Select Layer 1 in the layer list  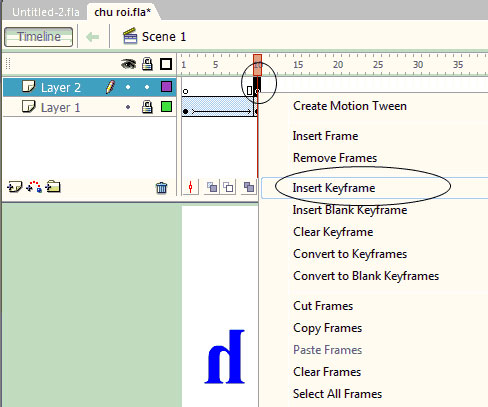(x=60, y=107)
